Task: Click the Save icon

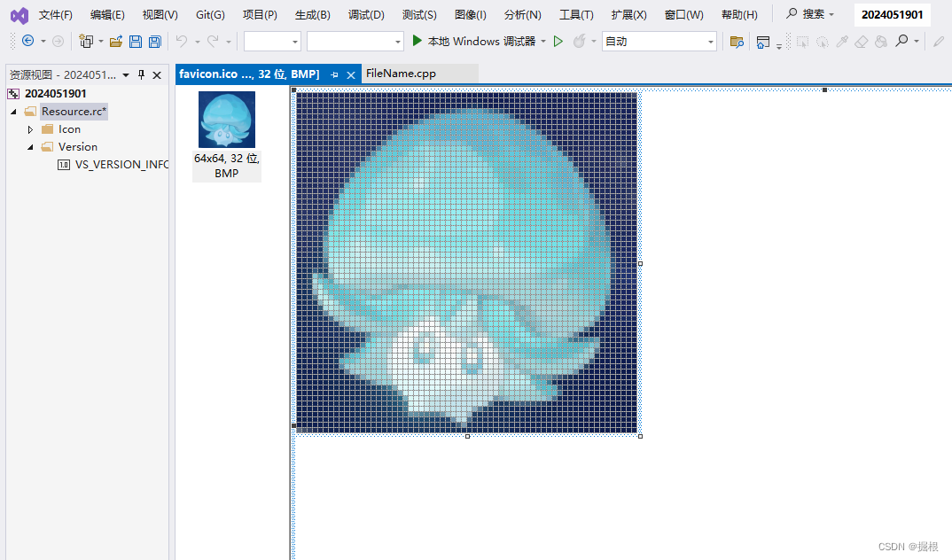Action: tap(136, 42)
